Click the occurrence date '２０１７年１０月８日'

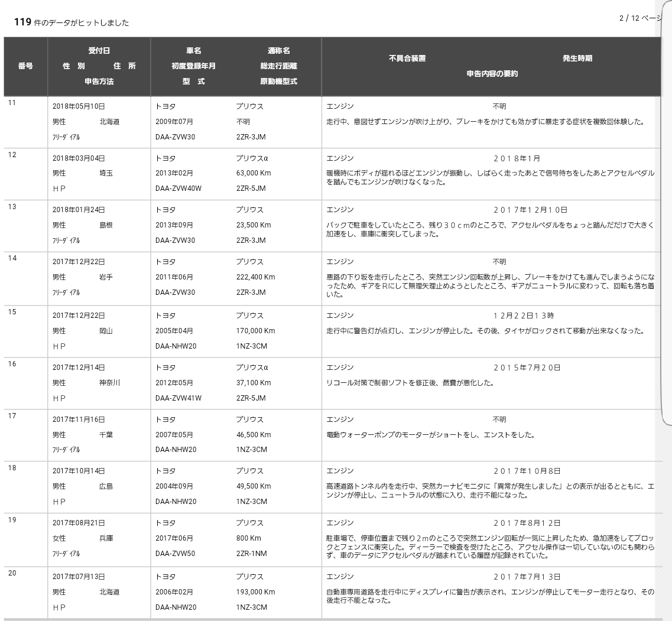pyautogui.click(x=527, y=470)
